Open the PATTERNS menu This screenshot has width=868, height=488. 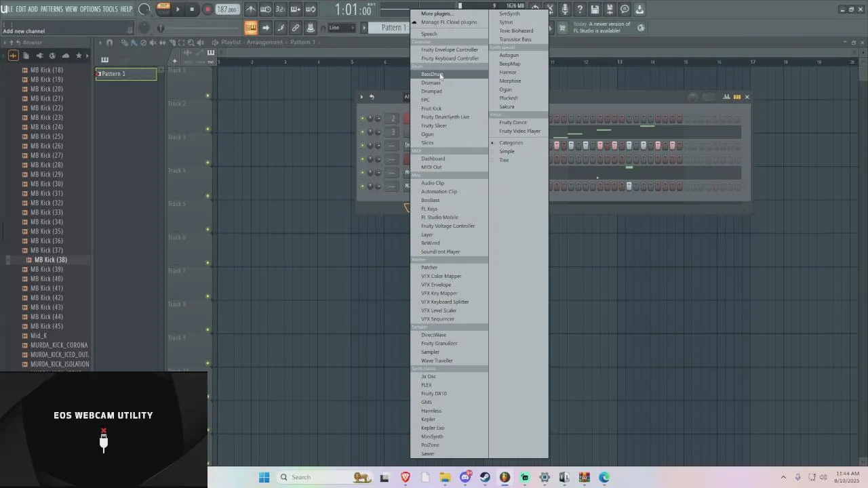[52, 9]
